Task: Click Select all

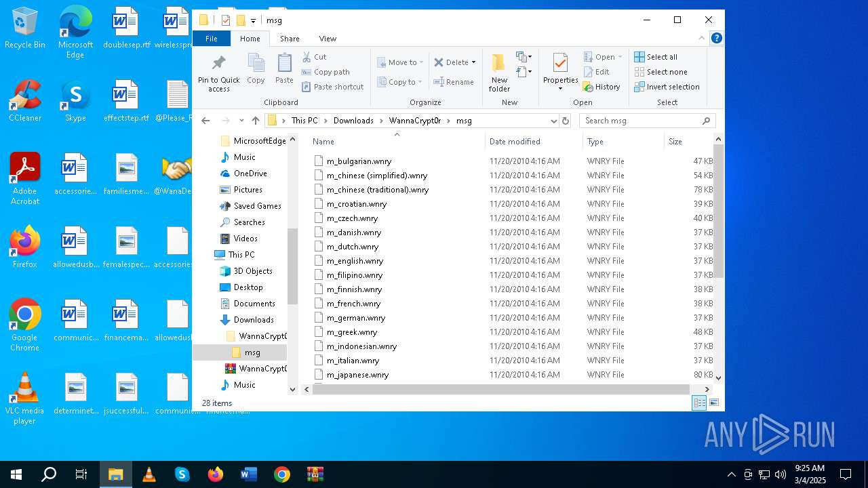Action: tap(656, 57)
